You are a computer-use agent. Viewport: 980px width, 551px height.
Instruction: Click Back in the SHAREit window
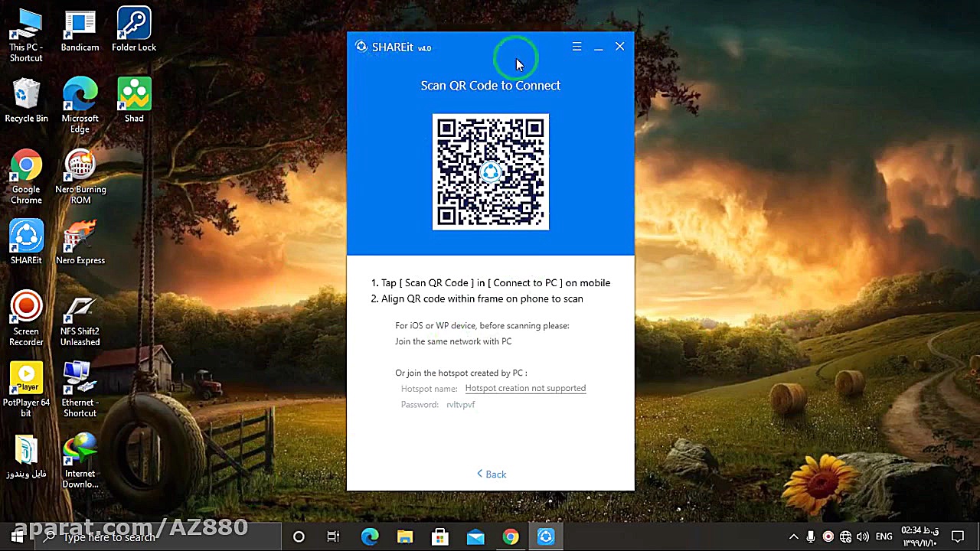491,474
